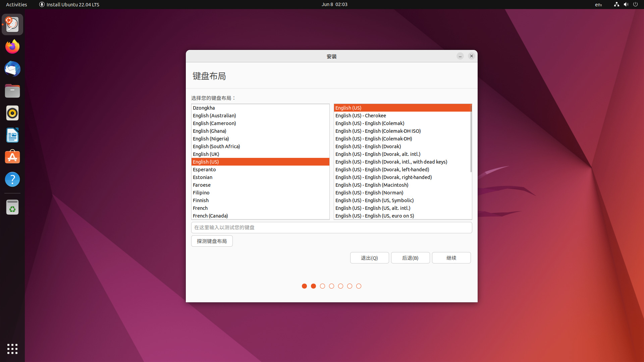Open the power menu
644x362 pixels.
pos(636,4)
